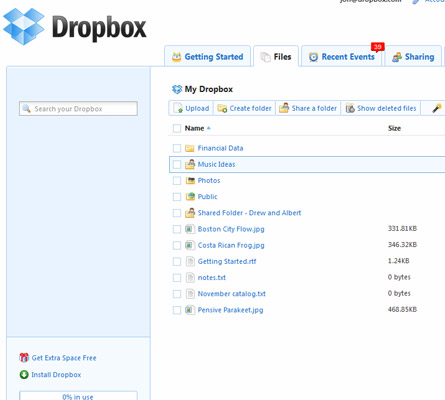
Task: Click the Upload toolbar icon
Action: [x=178, y=108]
